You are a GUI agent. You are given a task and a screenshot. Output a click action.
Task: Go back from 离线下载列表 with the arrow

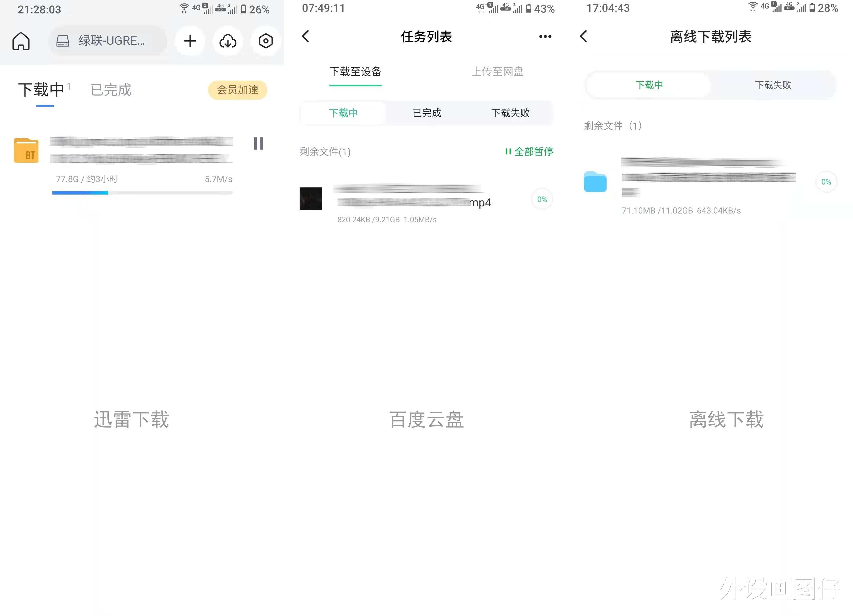pos(583,37)
